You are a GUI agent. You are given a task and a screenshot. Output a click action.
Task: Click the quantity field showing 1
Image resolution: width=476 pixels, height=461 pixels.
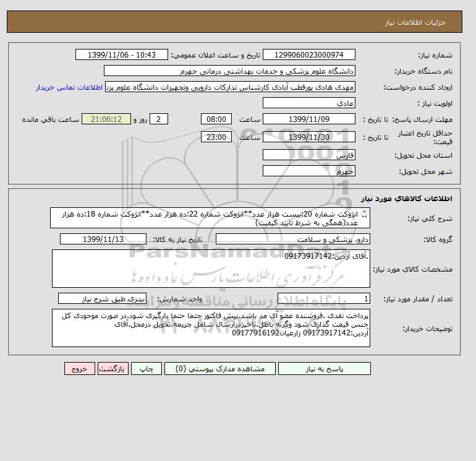323,299
